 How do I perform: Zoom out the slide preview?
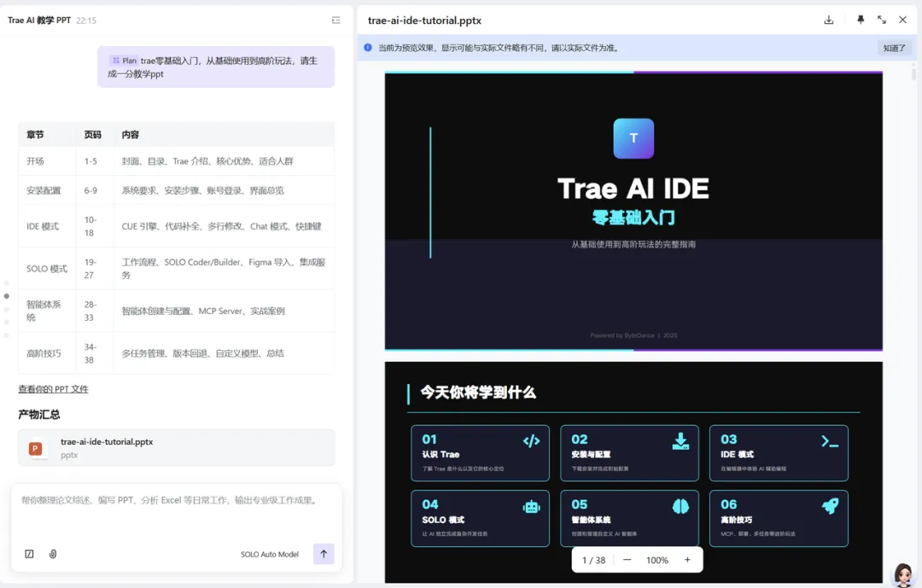point(627,560)
